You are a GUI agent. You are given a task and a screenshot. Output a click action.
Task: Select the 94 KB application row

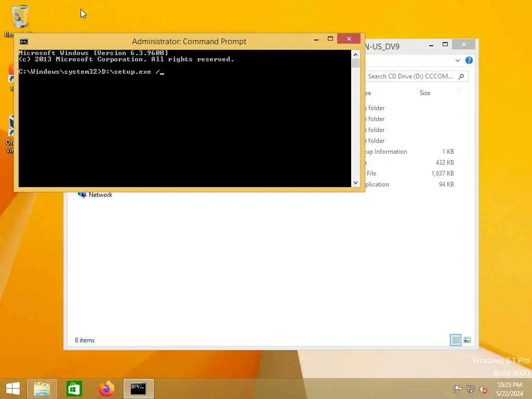410,184
